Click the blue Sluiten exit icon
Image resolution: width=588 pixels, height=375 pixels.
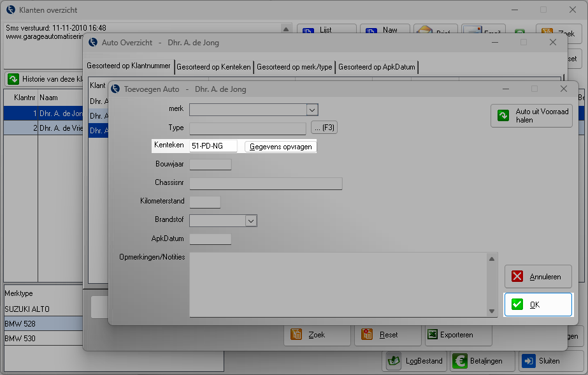(x=529, y=361)
